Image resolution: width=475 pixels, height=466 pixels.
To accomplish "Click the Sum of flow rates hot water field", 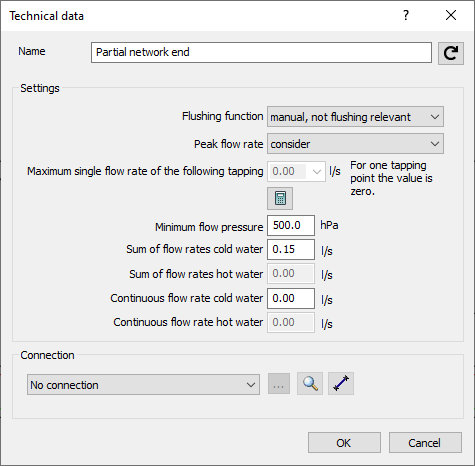I will click(291, 274).
